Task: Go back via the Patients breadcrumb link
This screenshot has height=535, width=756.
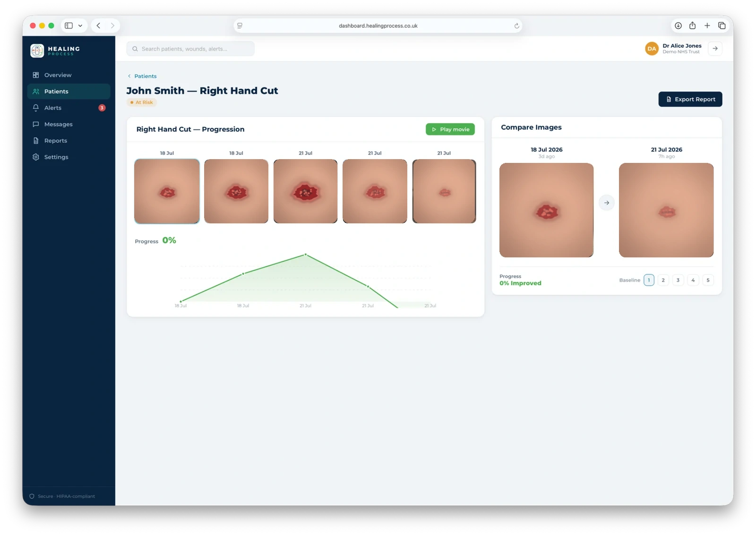Action: coord(142,76)
